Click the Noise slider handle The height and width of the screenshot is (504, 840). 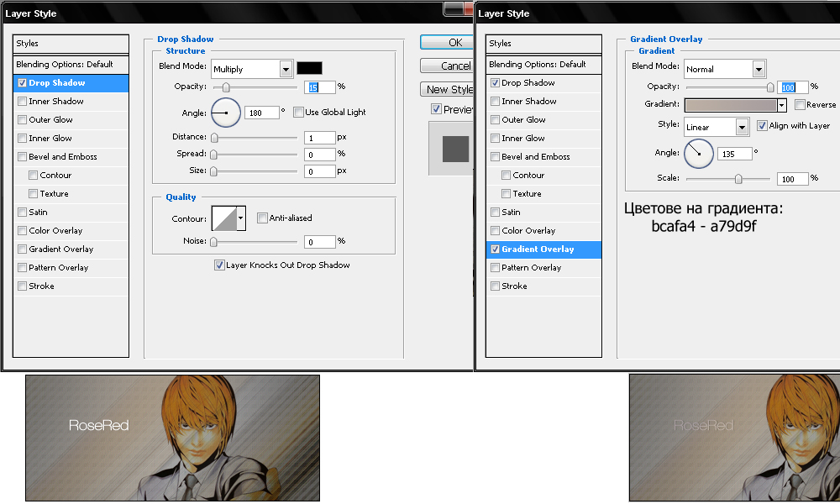tap(213, 242)
